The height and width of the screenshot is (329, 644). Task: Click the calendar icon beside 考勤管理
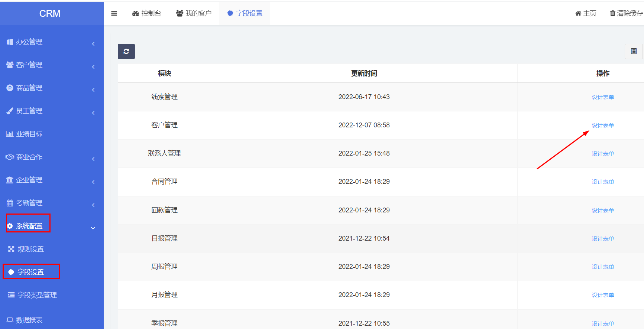click(x=10, y=203)
